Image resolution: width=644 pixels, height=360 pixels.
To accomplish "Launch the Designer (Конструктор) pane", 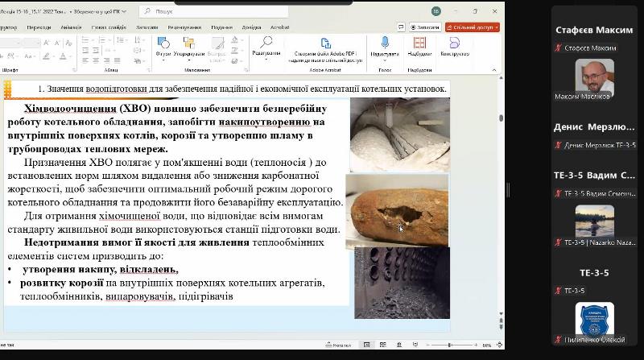I will point(454,46).
